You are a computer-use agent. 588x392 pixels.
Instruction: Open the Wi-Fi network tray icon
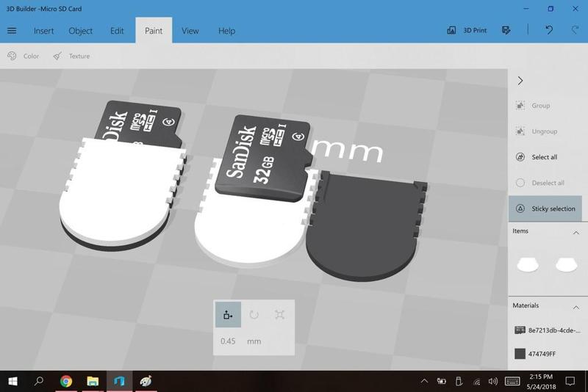coord(476,382)
